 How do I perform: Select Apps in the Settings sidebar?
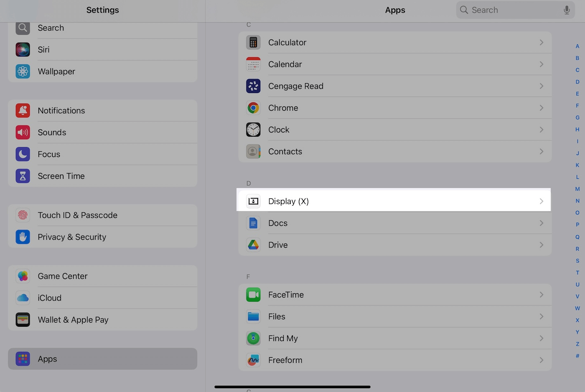click(102, 359)
